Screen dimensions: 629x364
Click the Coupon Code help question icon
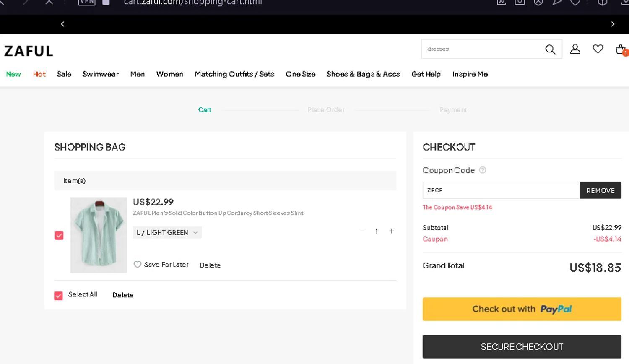[x=483, y=170]
